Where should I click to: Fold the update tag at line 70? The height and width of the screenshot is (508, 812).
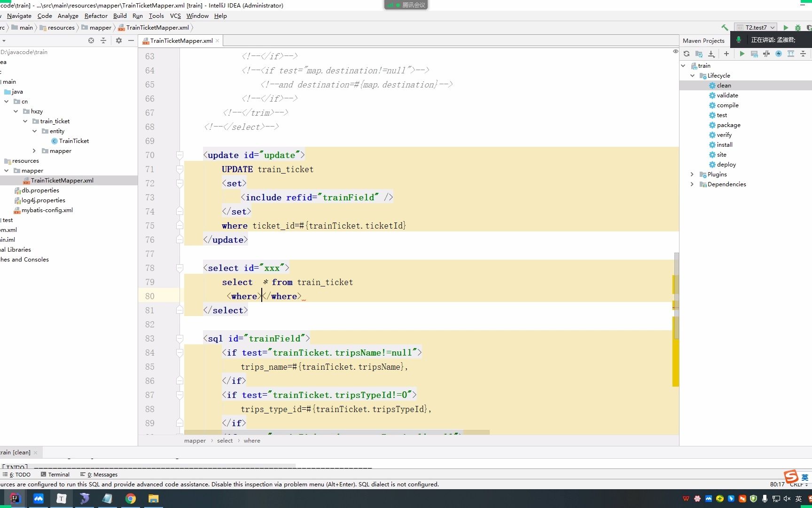[x=180, y=155]
